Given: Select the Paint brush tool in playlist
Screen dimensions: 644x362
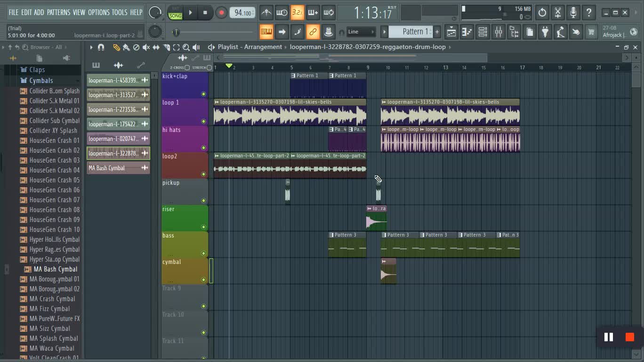Looking at the screenshot, I should tap(126, 47).
